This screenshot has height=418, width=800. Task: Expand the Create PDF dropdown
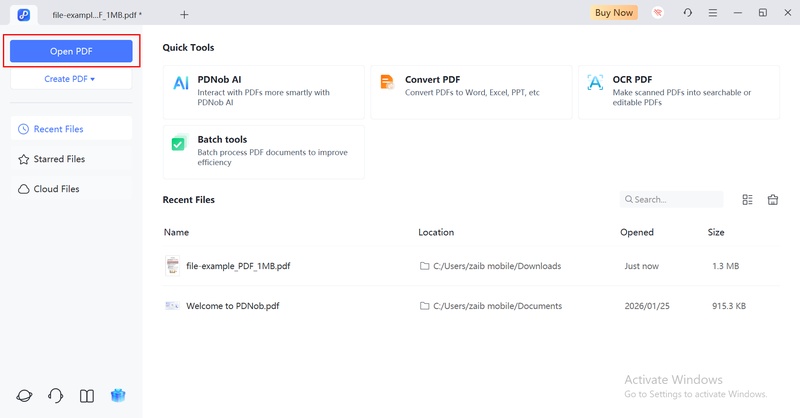pos(70,79)
